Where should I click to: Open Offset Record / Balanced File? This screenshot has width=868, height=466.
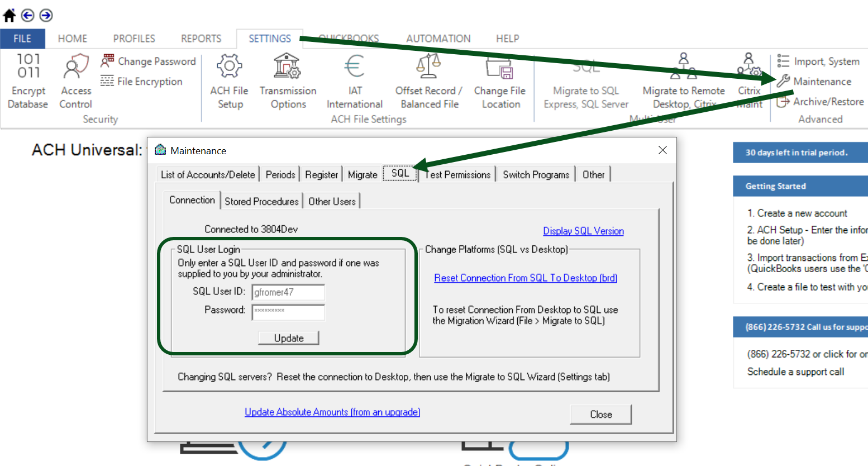pos(429,81)
